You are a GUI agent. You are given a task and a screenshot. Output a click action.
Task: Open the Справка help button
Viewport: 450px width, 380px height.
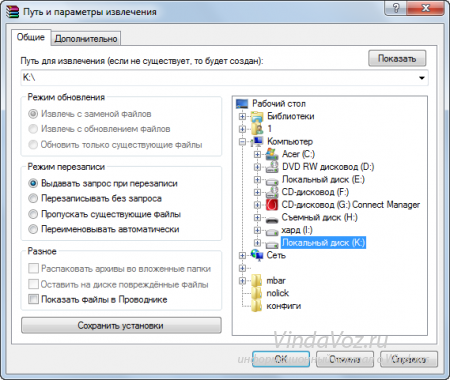click(409, 359)
